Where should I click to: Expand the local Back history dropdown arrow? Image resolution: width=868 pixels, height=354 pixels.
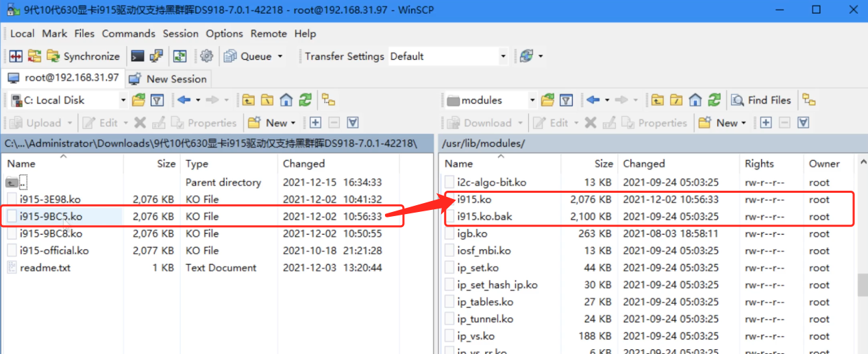198,100
